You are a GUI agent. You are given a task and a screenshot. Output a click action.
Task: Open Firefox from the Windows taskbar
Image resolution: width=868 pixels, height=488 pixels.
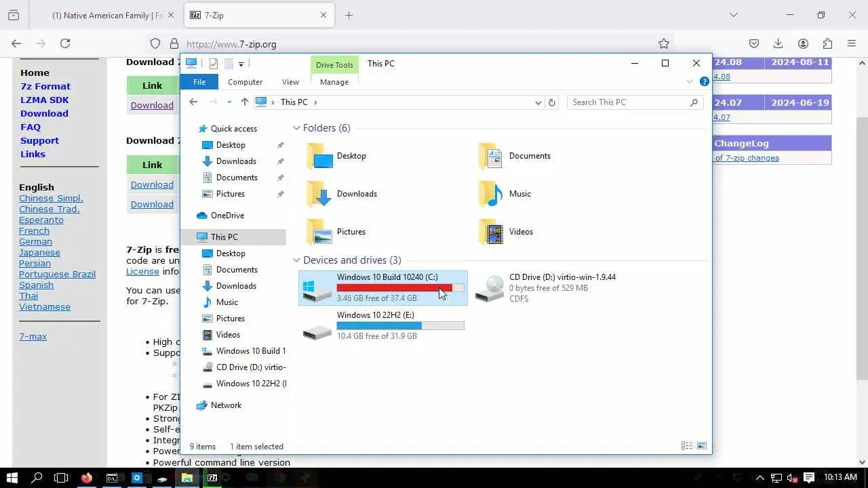pos(87,478)
